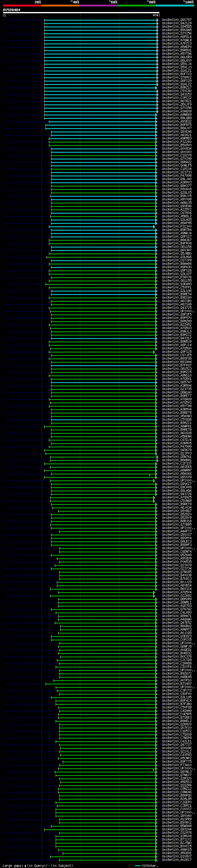Select label UniRef100_P0A535

click(176, 562)
